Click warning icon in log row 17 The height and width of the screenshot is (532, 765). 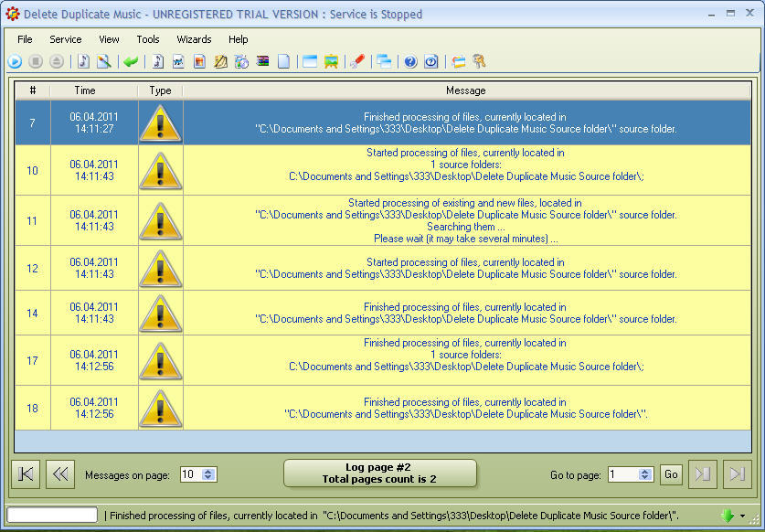point(161,361)
